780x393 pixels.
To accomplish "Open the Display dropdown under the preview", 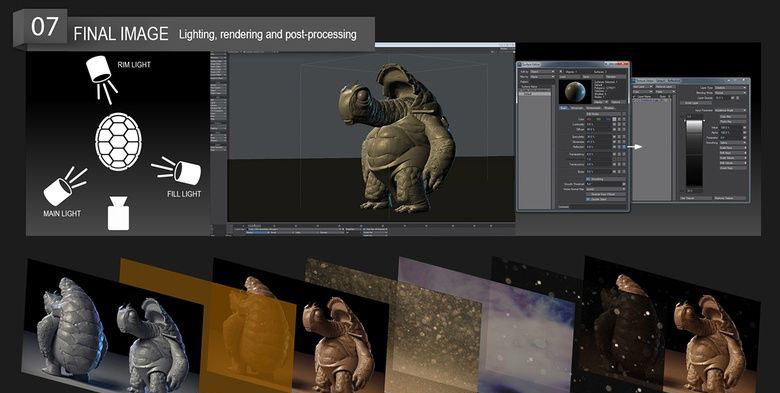I will [x=601, y=101].
